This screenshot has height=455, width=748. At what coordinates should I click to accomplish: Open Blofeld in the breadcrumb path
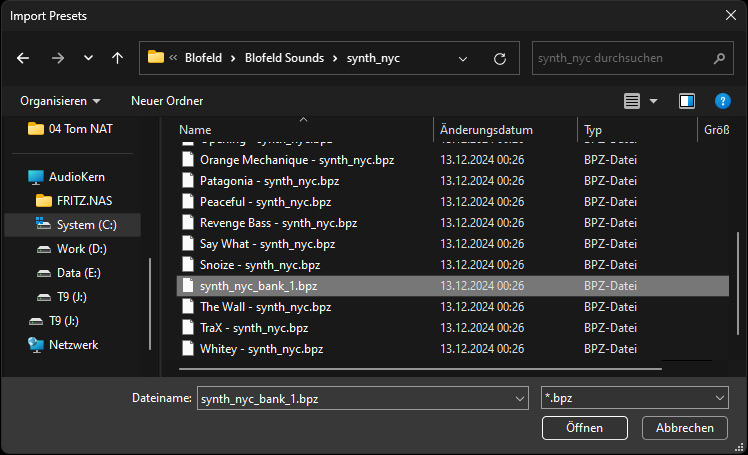pyautogui.click(x=203, y=58)
